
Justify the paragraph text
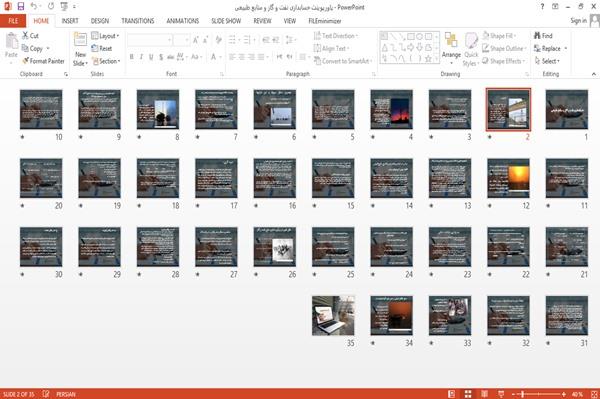coord(261,57)
